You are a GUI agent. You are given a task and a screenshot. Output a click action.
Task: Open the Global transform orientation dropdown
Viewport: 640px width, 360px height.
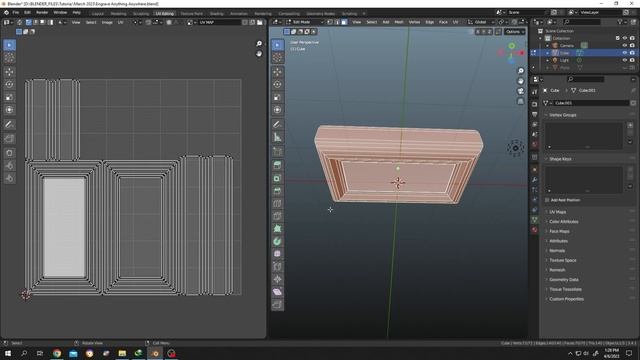pos(481,22)
